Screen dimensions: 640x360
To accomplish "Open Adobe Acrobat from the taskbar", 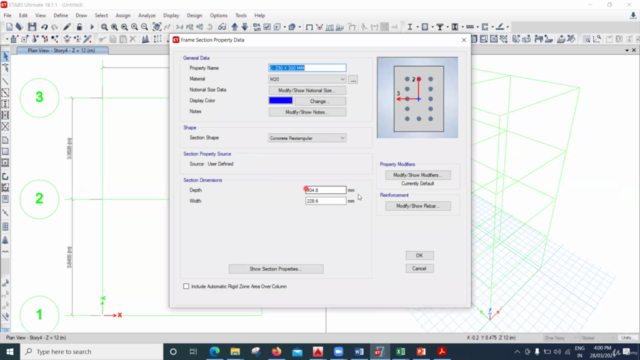I will [442, 351].
